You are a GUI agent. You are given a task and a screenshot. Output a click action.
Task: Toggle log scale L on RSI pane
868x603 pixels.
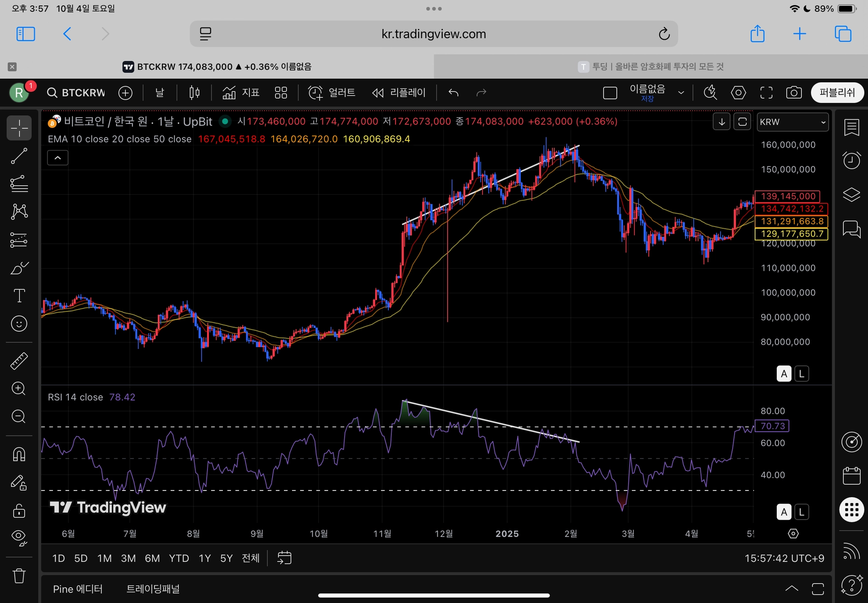pos(802,512)
